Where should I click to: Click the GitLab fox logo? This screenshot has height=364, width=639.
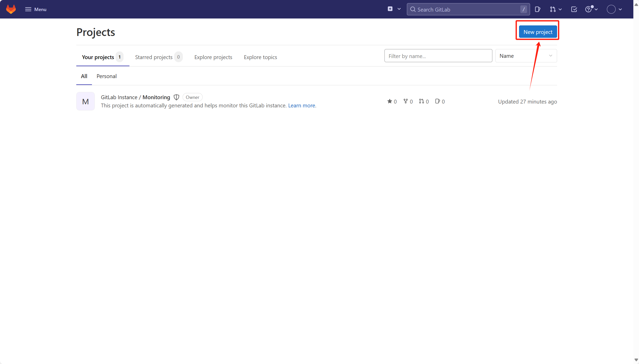(11, 9)
